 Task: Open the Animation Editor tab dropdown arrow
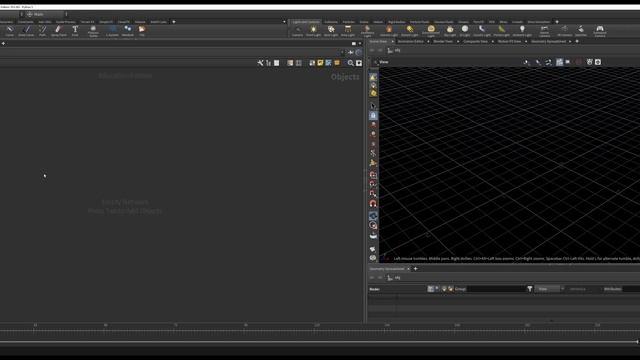(428, 41)
